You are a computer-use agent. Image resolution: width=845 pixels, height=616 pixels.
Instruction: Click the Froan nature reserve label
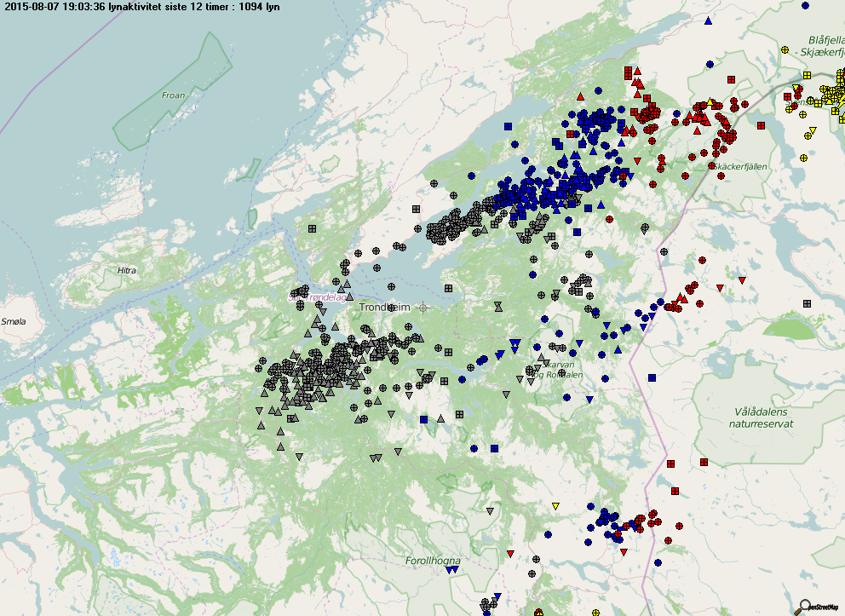click(x=173, y=96)
